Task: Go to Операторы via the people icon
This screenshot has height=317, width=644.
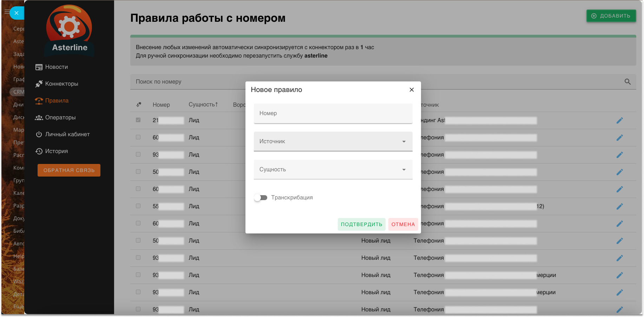Action: coord(39,118)
